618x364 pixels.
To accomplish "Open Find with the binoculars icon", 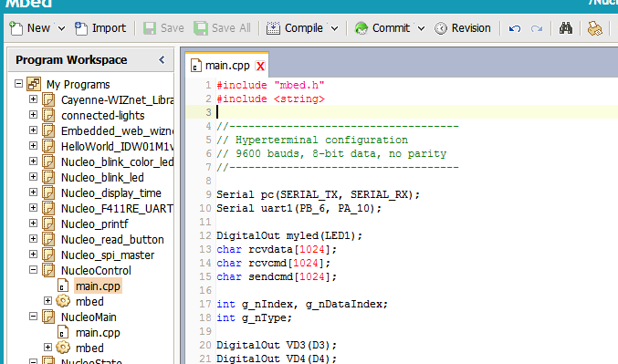I will 566,28.
